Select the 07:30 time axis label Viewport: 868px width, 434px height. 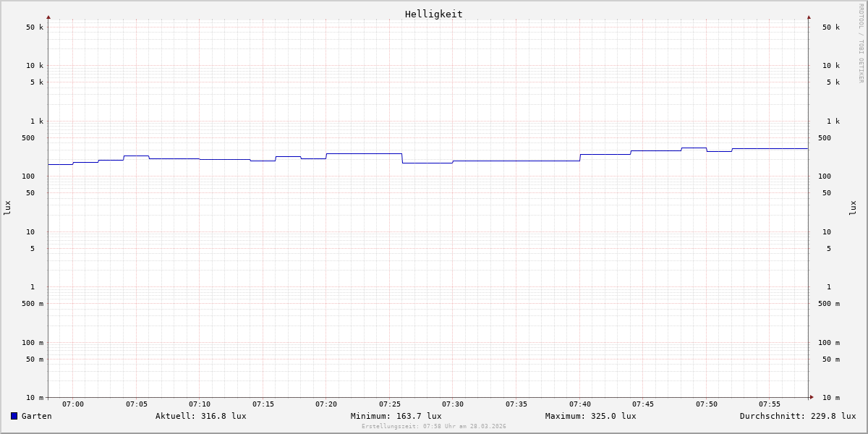453,404
